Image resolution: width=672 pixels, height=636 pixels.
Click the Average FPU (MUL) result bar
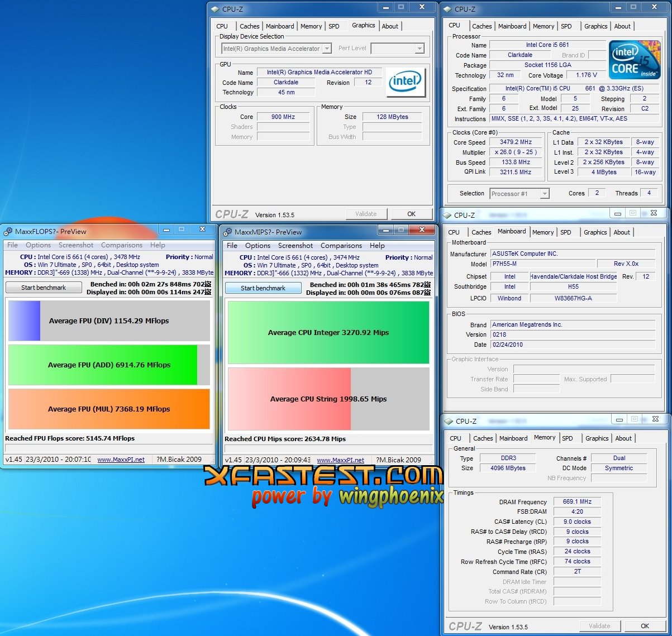(x=109, y=409)
